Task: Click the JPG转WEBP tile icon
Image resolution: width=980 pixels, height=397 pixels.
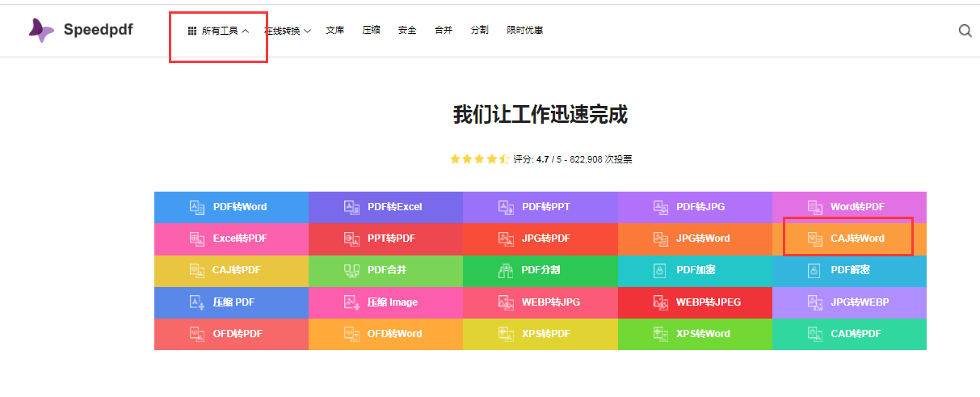Action: tap(815, 302)
